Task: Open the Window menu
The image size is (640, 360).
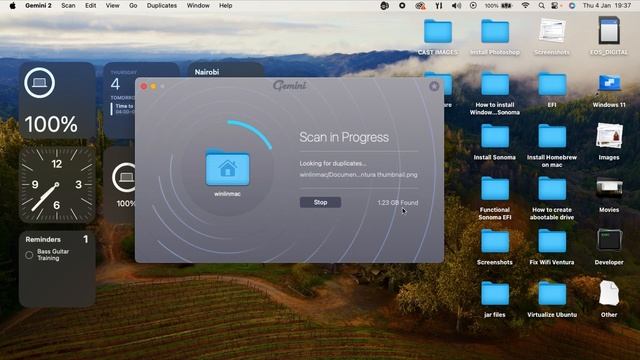Action: pos(198,5)
